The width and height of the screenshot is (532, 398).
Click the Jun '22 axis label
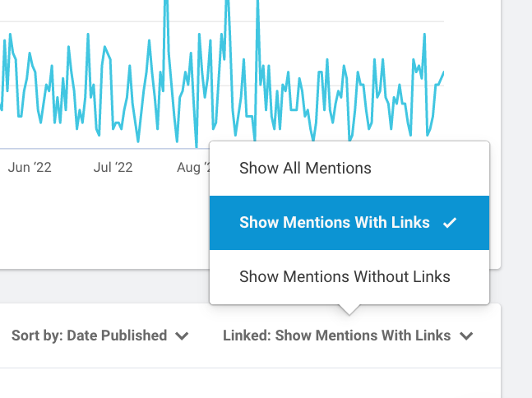click(x=30, y=168)
